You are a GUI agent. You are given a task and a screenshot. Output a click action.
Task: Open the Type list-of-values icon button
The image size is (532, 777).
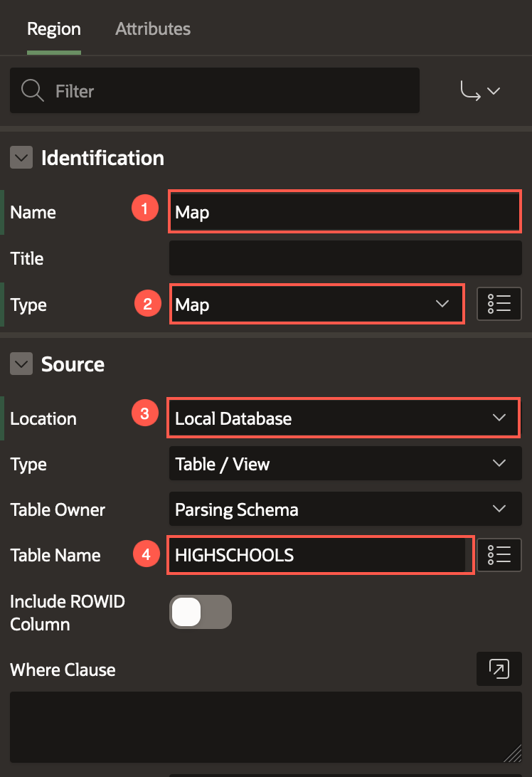coord(499,304)
